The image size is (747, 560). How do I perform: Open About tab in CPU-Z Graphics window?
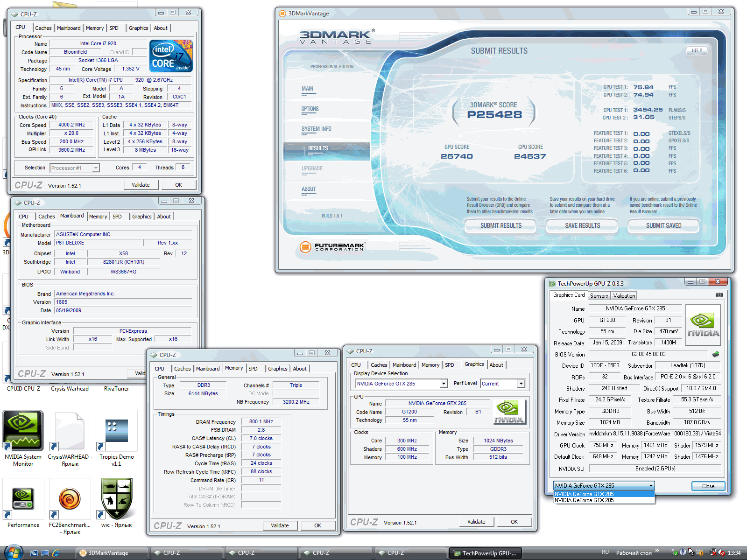point(496,365)
